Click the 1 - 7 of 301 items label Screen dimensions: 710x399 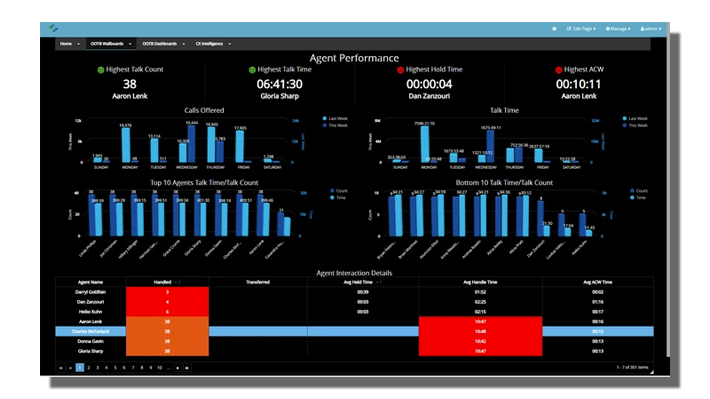coord(632,367)
